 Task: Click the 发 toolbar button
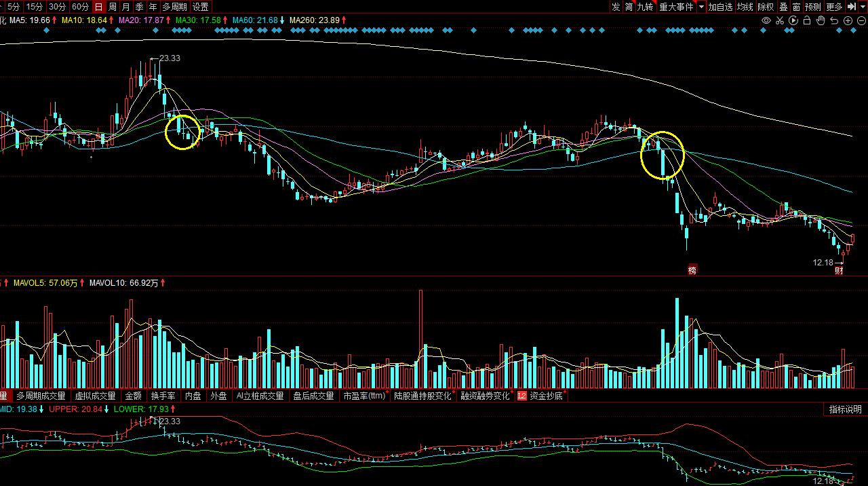(x=616, y=7)
